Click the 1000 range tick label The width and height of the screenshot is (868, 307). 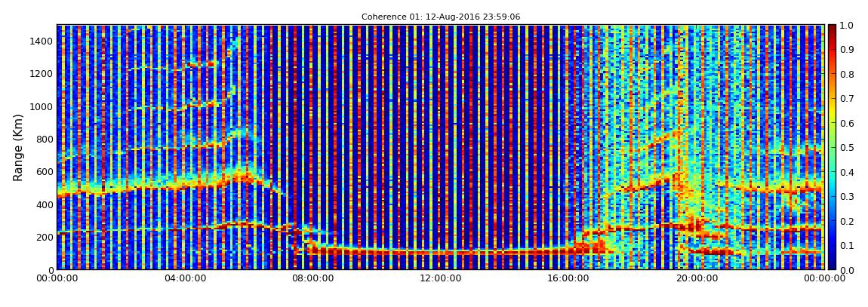(x=42, y=106)
